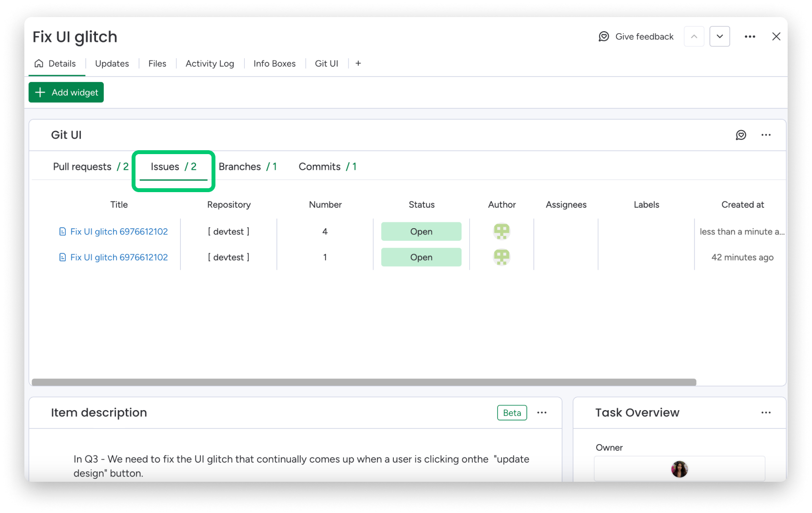Open the item's three-dots menu at top
812x513 pixels.
(x=750, y=37)
